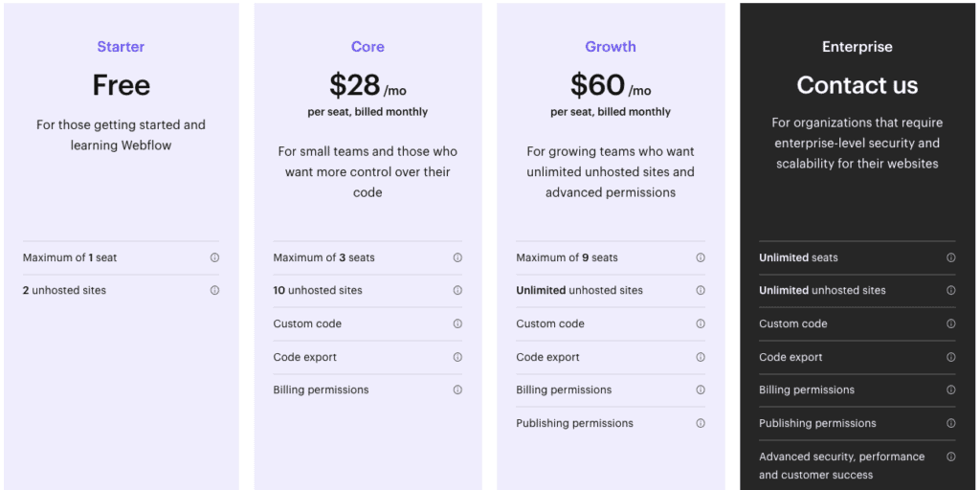Show info for Core Billing permissions
Image resolution: width=980 pixels, height=490 pixels.
(x=457, y=390)
